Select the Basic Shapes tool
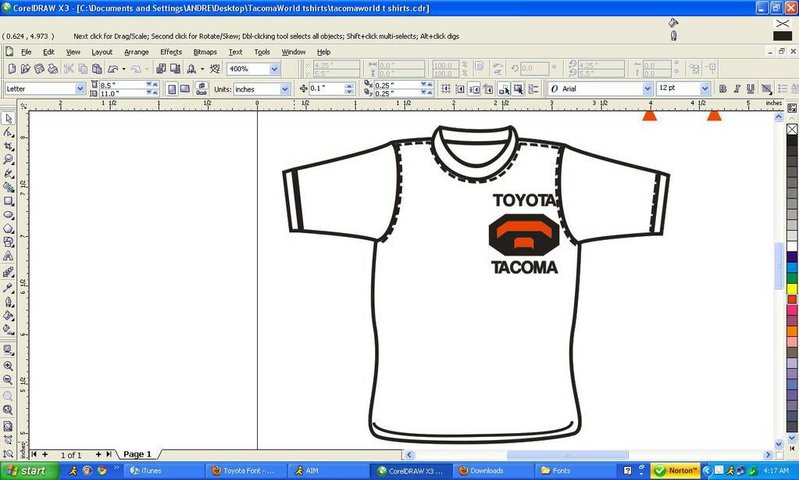Viewport: 799px width, 480px height. pyautogui.click(x=8, y=243)
